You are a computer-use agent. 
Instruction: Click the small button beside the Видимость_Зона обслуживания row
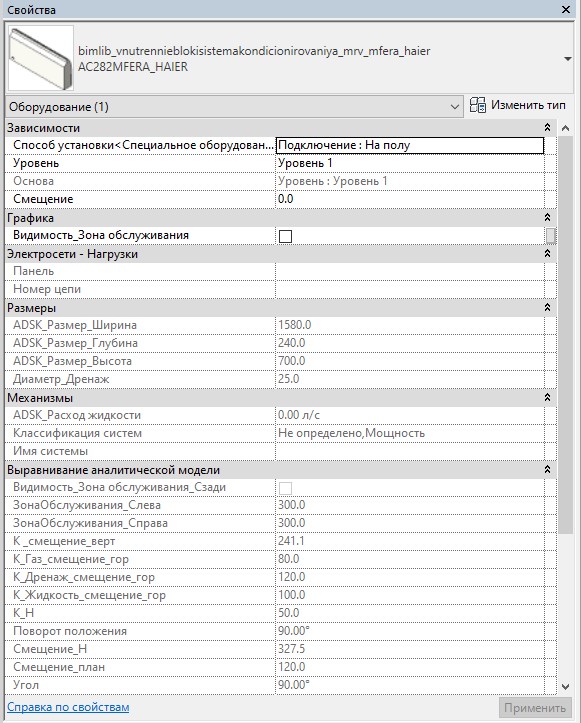[551, 236]
